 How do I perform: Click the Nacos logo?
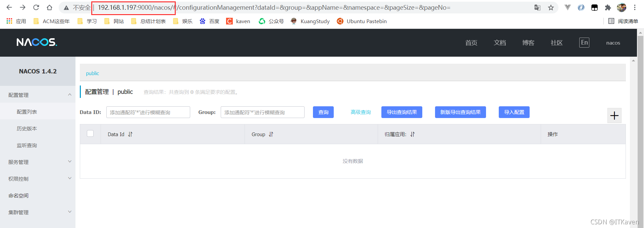37,42
